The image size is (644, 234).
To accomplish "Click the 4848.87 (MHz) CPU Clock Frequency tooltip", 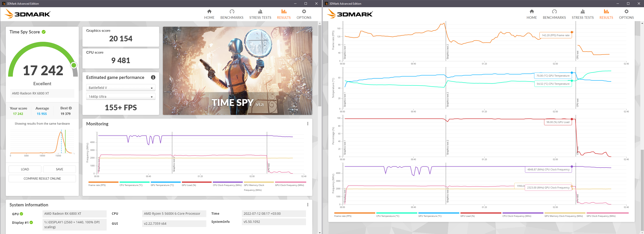I will coord(548,169).
